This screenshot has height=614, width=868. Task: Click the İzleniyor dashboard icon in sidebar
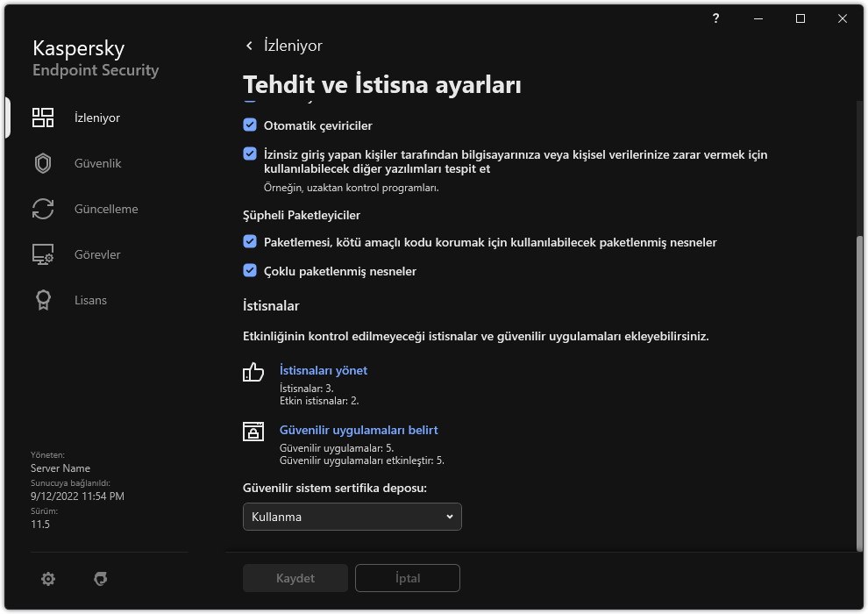pos(43,118)
